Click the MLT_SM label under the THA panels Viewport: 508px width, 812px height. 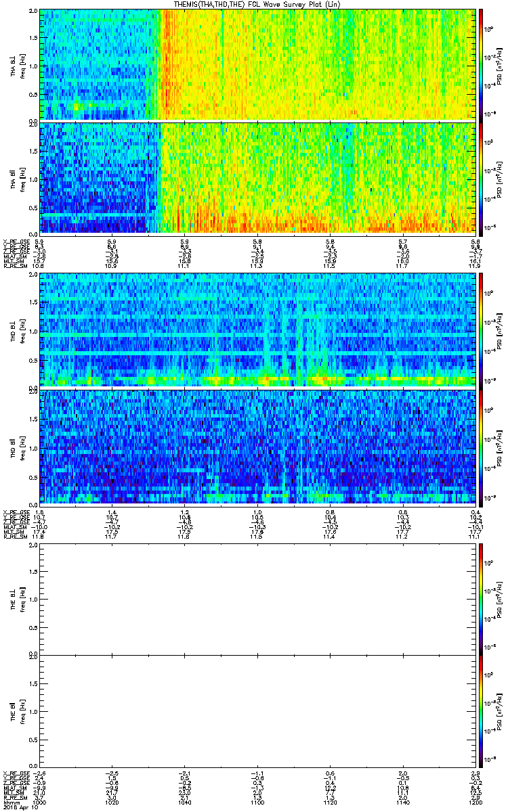[14, 262]
